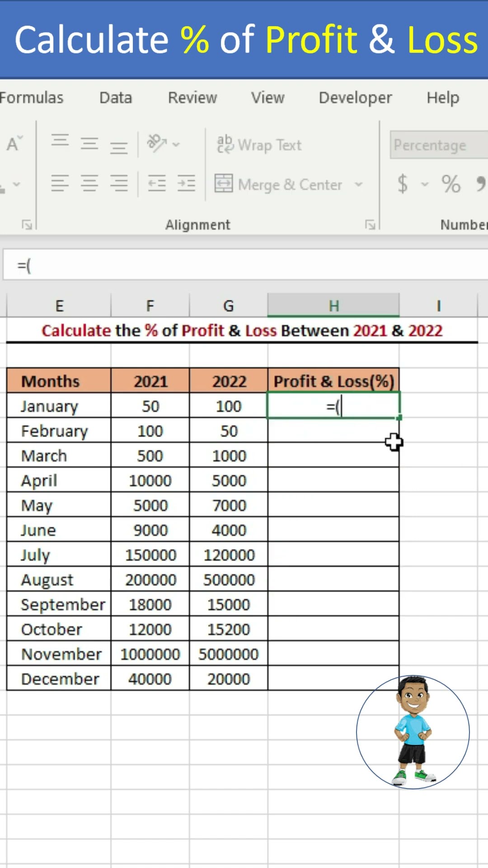The image size is (488, 868).
Task: Click the empty Profit & Loss cell for February
Action: (x=333, y=430)
